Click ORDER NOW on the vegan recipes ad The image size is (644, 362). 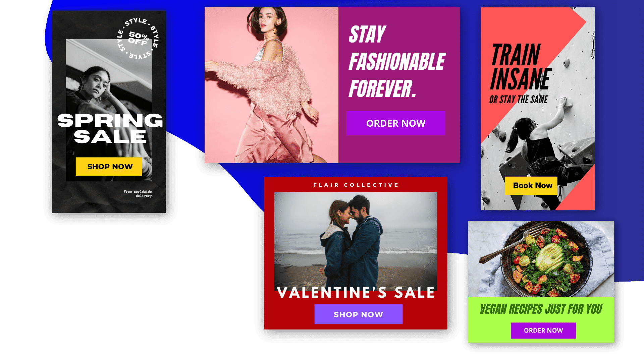pos(543,330)
